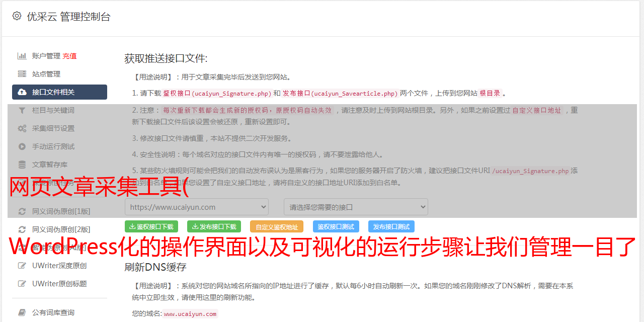The height and width of the screenshot is (322, 644).
Task: Click the /ucaiyun_Signature.php URI text
Action: tap(530, 171)
